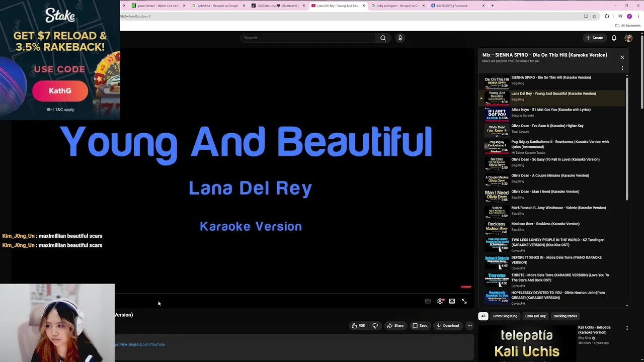Switch to the ruby rodriguez Google tab
Screen dimensions: 644x362
(x=397, y=6)
